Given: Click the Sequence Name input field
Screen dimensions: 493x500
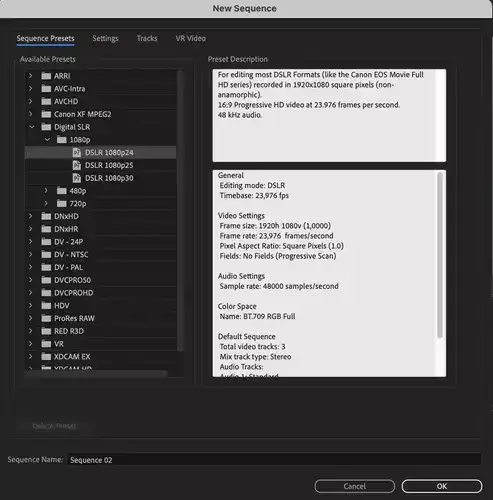Looking at the screenshot, I should pyautogui.click(x=274, y=460).
